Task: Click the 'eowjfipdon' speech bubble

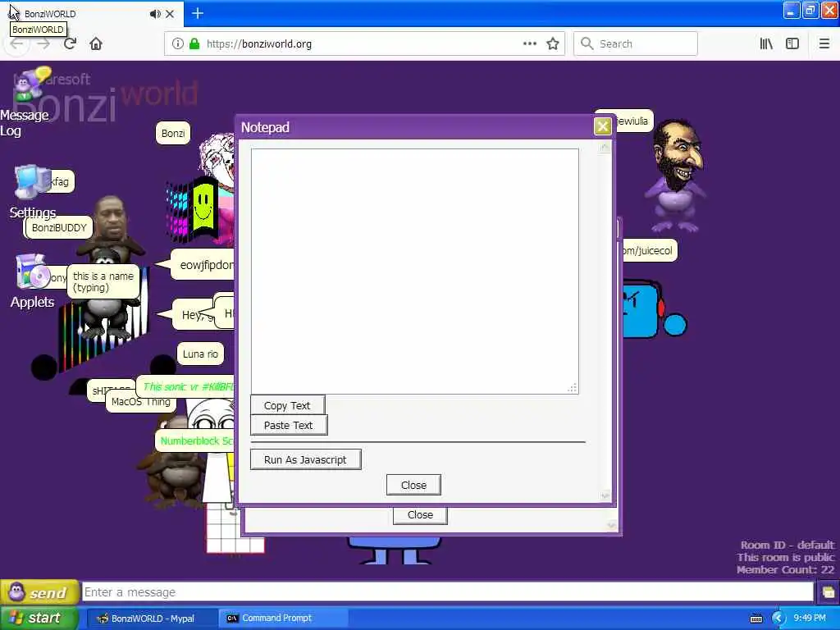Action: [x=203, y=265]
